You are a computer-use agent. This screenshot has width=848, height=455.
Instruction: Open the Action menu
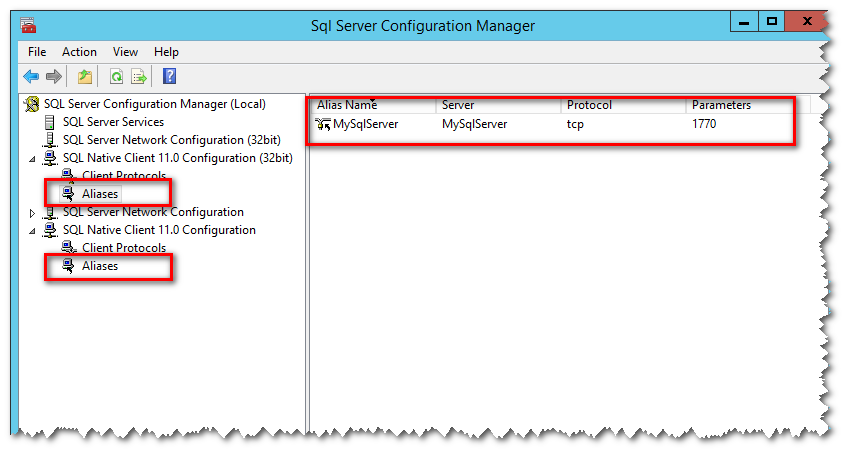(79, 52)
